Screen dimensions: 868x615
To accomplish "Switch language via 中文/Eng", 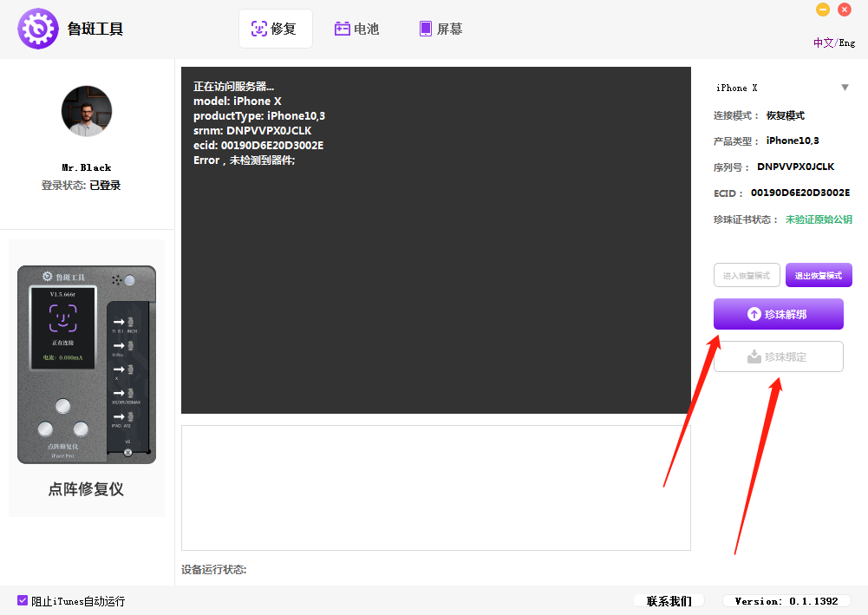I will pyautogui.click(x=833, y=43).
